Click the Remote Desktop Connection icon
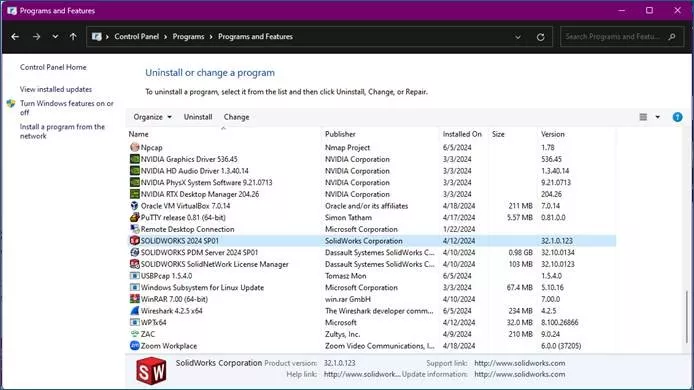The height and width of the screenshot is (390, 694). coord(135,229)
